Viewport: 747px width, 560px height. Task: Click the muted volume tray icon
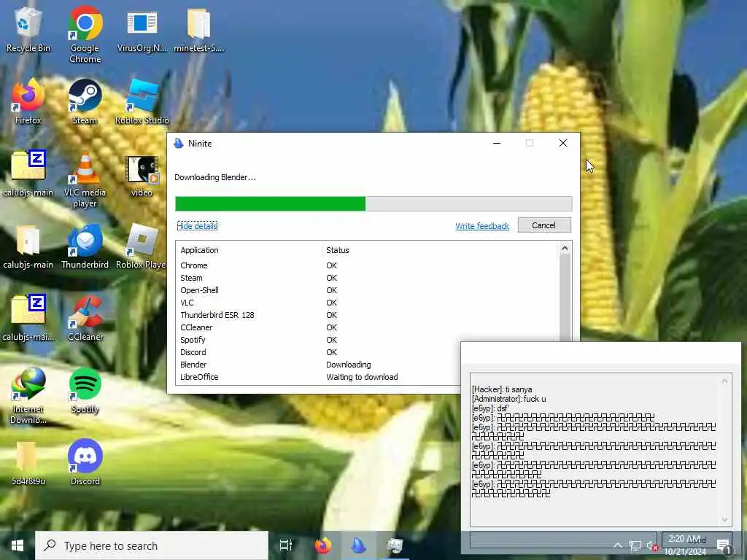tap(652, 545)
